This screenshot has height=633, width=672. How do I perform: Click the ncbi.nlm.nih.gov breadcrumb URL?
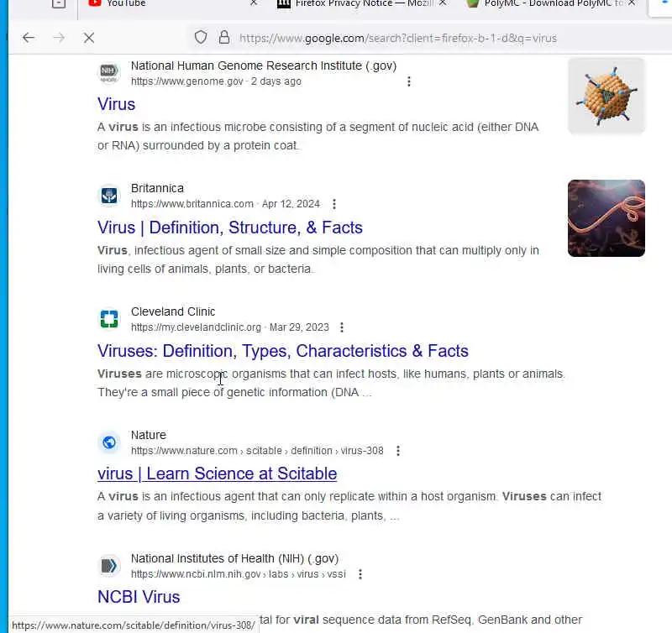pos(239,574)
